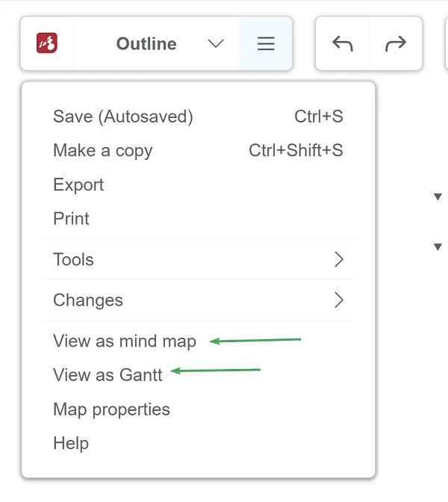
Task: Choose Make a copy
Action: tap(103, 151)
